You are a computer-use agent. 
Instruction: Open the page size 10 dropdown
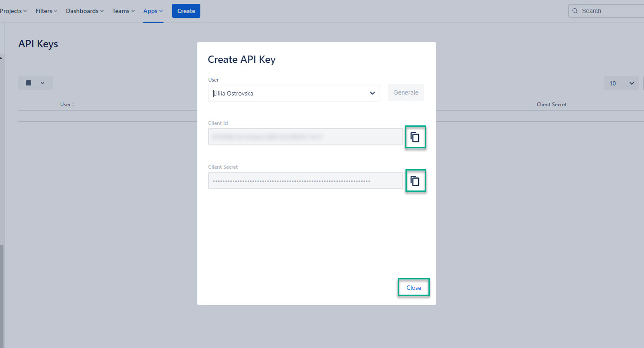pyautogui.click(x=621, y=83)
